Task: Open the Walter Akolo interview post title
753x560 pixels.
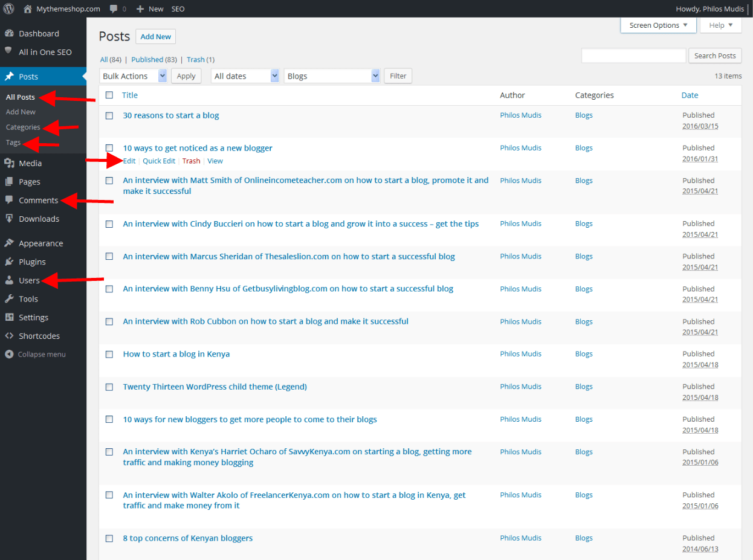Action: point(294,500)
